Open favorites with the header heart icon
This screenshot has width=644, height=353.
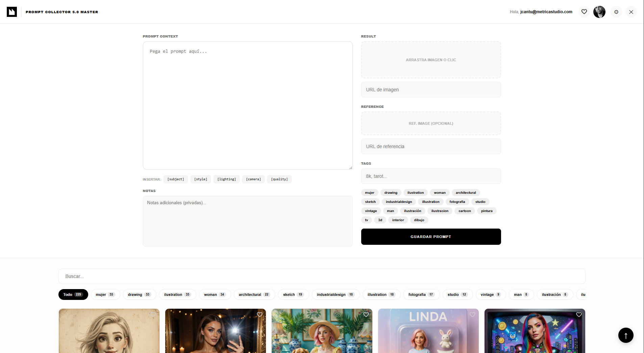click(584, 12)
